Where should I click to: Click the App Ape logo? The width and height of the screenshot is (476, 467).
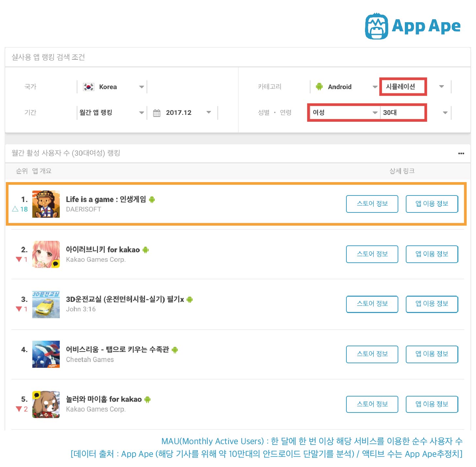[413, 26]
